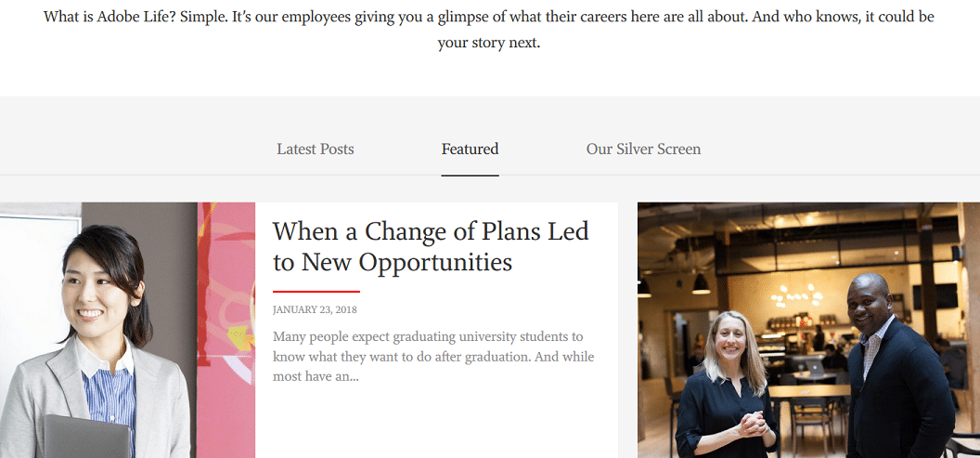Open the 'When a Change of Plans' article title
Viewport: 980px width, 458px height.
430,246
